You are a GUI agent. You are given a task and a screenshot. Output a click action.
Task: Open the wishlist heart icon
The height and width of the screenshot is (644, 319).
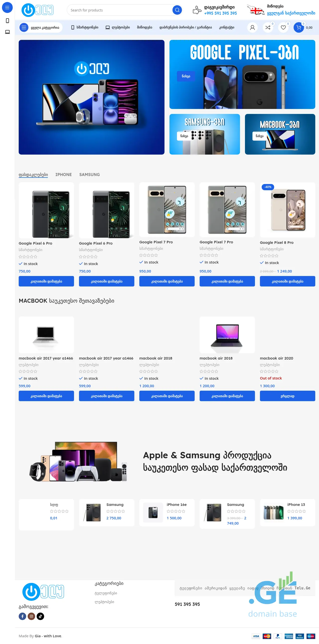[x=283, y=27]
